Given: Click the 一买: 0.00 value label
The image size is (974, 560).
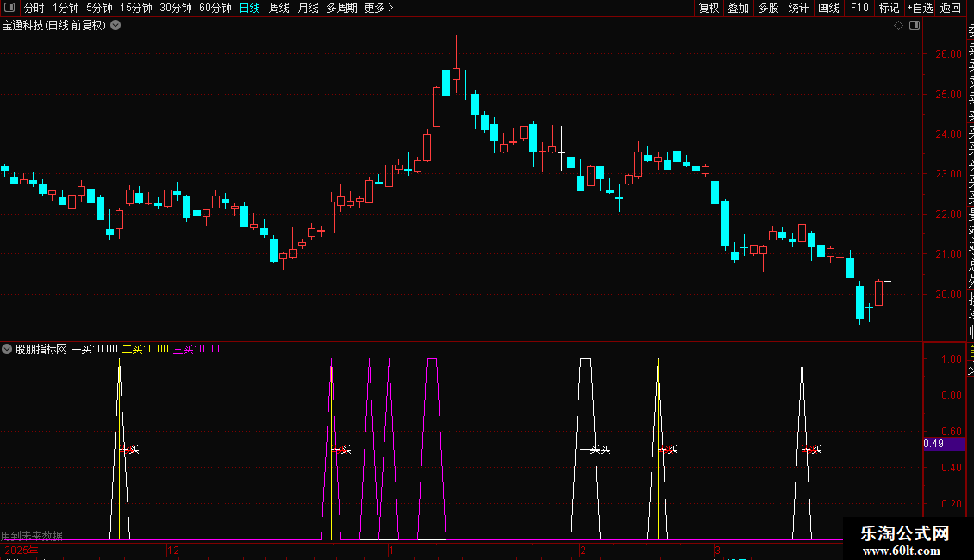Looking at the screenshot, I should (95, 349).
